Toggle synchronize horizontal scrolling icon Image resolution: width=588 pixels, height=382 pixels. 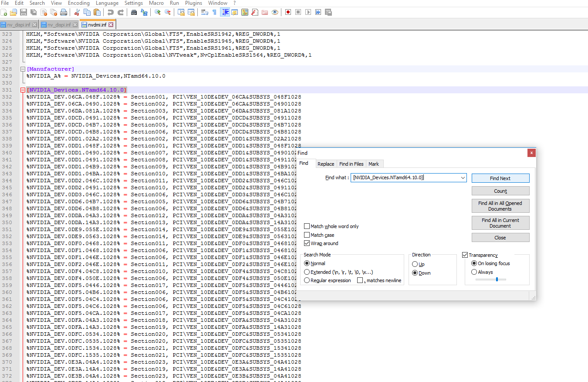point(191,12)
